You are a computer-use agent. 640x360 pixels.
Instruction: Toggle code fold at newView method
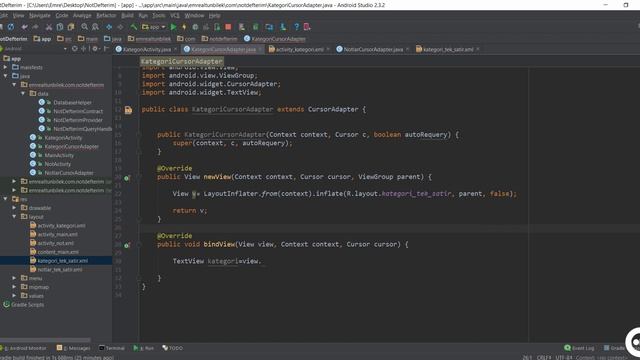point(139,177)
